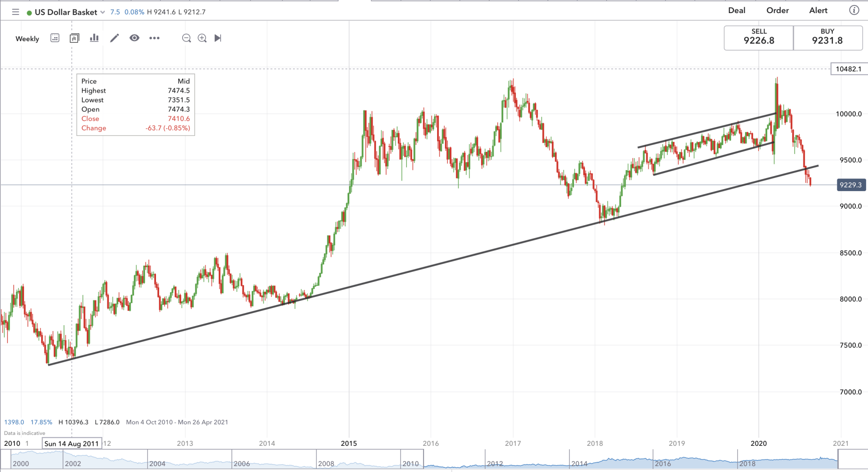
Task: Click the Mon 4 Oct 2010 - Mon 26 Apr 2021 range
Action: tap(177, 422)
